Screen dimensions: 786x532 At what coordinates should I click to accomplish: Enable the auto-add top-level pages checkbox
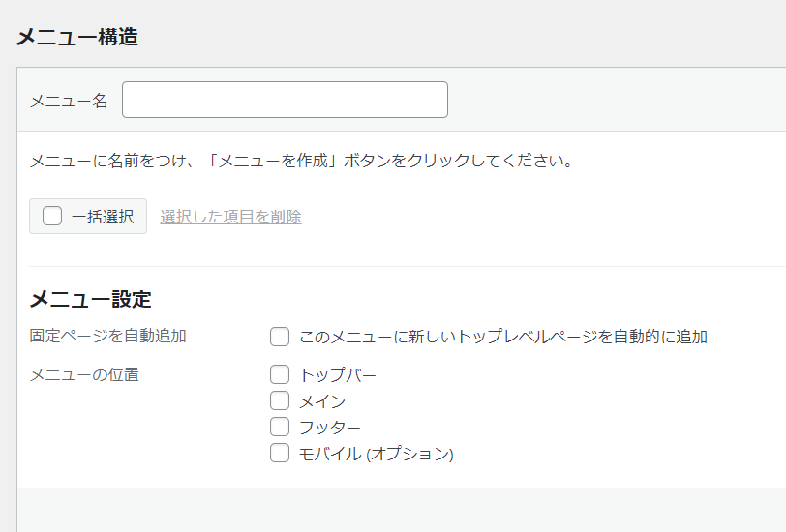point(280,337)
